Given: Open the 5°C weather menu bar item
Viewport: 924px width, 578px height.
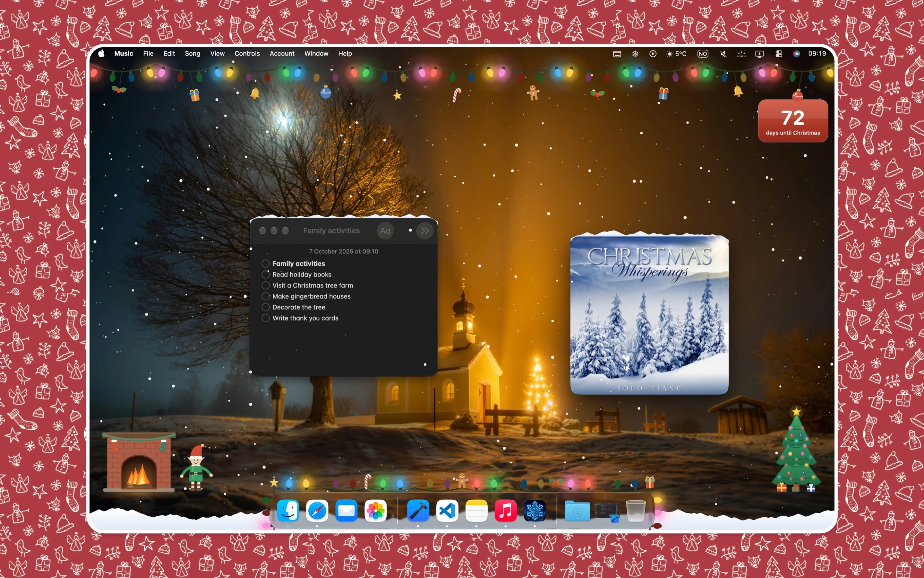Looking at the screenshot, I should click(676, 54).
